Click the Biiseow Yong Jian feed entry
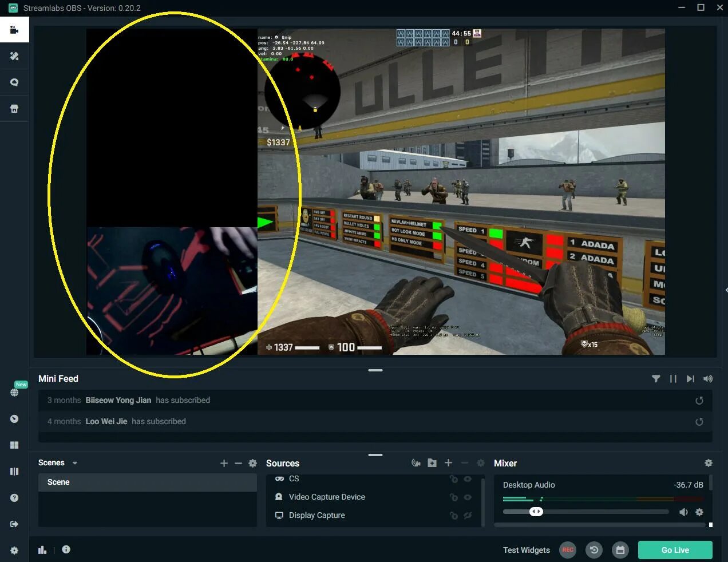The image size is (728, 562). pyautogui.click(x=375, y=401)
